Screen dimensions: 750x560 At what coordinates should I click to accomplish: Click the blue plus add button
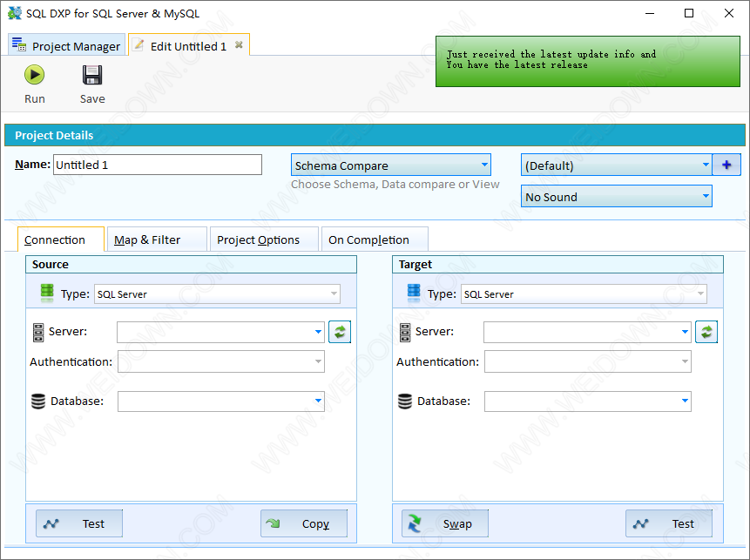(726, 165)
